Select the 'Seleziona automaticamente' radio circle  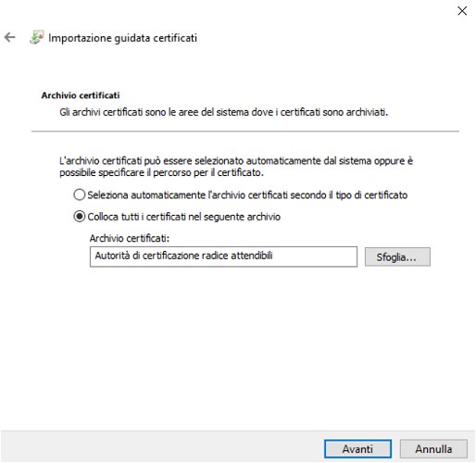coord(80,194)
